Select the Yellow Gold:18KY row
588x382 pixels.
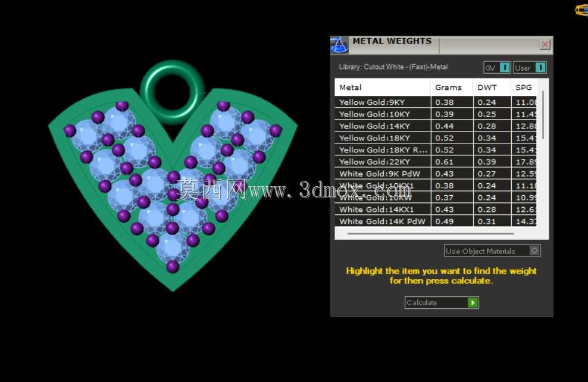[x=436, y=138]
